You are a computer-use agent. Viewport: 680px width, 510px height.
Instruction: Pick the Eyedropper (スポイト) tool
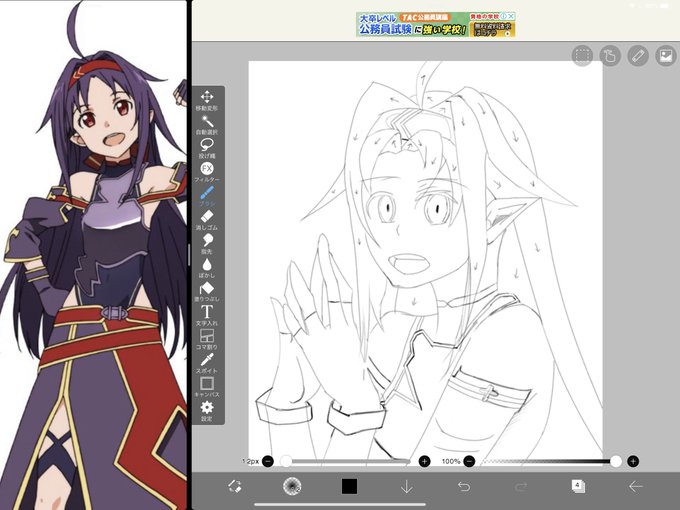click(x=207, y=363)
